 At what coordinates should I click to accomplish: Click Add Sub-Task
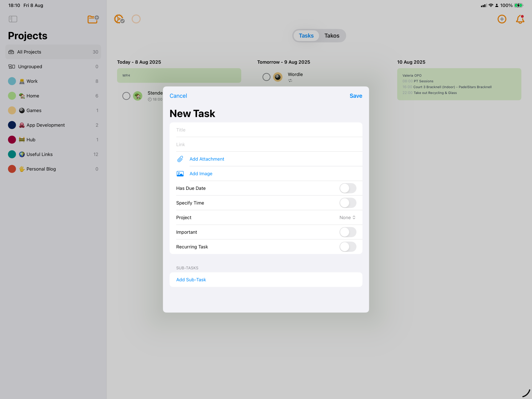point(191,280)
